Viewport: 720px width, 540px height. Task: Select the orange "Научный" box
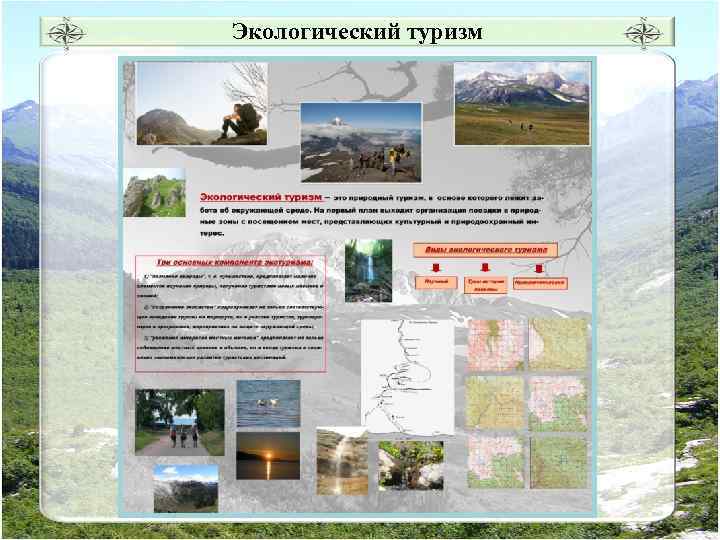pyautogui.click(x=436, y=282)
